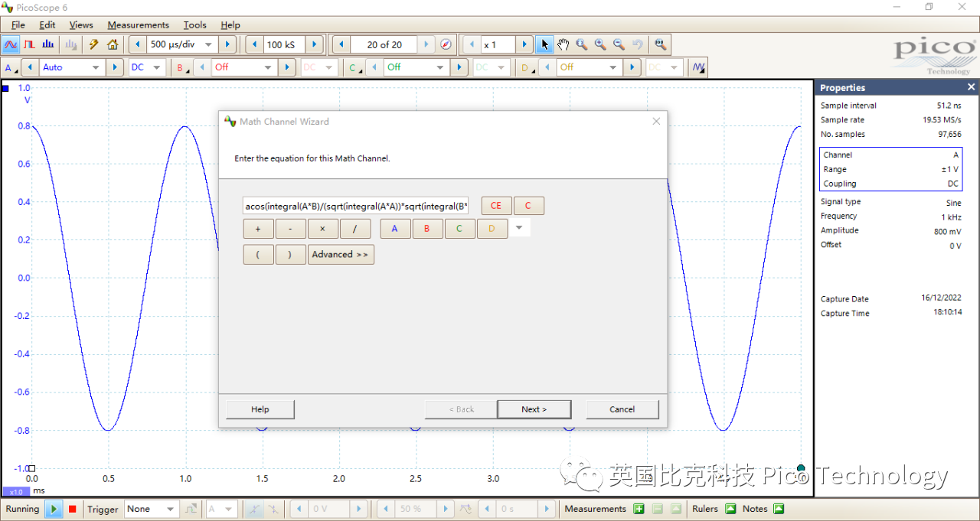Open the Home setup icon
The width and height of the screenshot is (980, 521).
click(x=113, y=44)
